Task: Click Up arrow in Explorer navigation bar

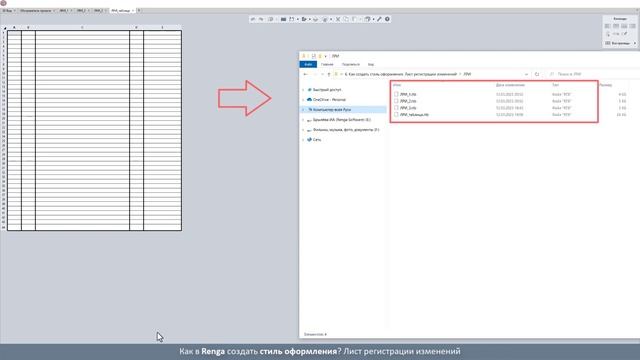Action: pos(329,74)
